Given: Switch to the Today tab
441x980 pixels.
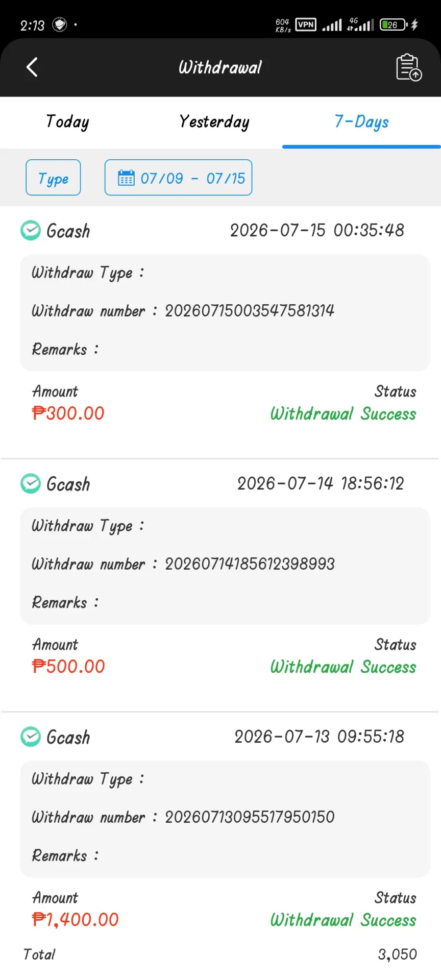Looking at the screenshot, I should pyautogui.click(x=67, y=122).
